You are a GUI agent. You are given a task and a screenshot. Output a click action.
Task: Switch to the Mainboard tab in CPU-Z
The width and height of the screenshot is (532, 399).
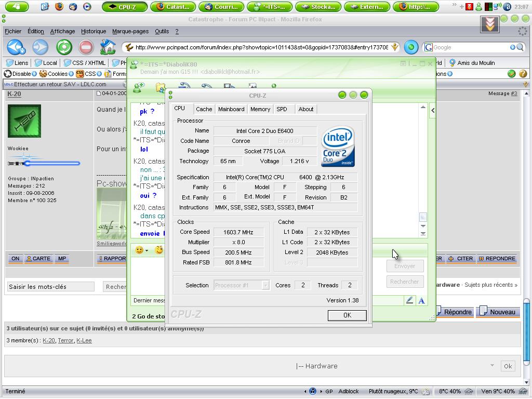click(231, 109)
